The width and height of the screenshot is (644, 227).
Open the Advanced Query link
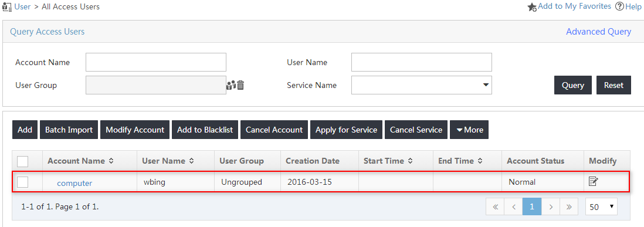tap(598, 32)
